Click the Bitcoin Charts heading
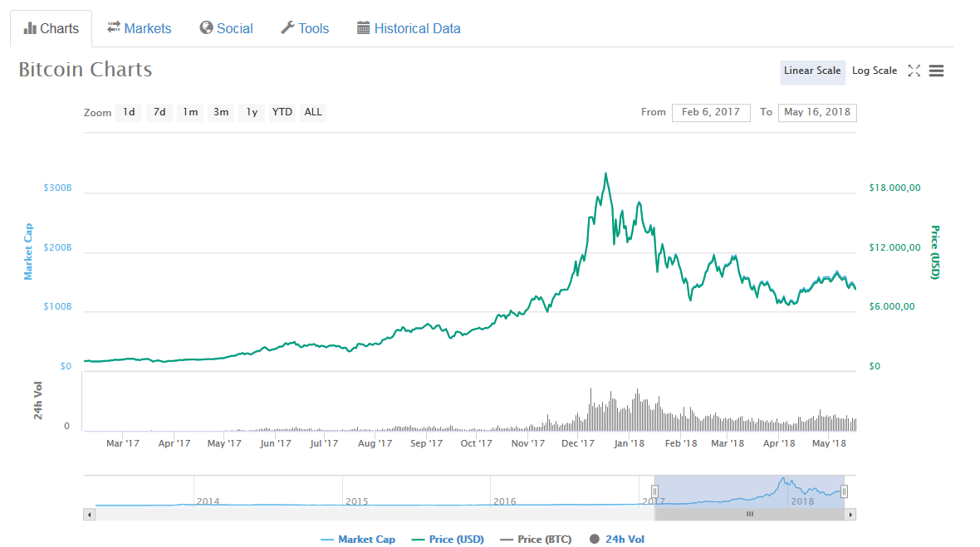This screenshot has width=980, height=547. [85, 70]
